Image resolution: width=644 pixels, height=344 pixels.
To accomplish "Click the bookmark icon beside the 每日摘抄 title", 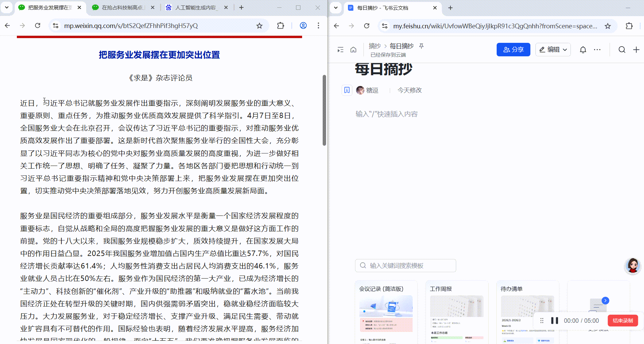I will coord(347,90).
